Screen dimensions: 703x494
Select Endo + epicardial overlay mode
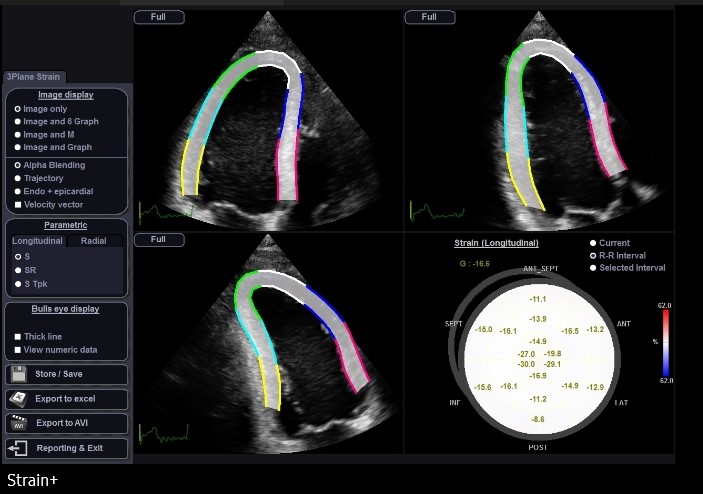click(17, 191)
